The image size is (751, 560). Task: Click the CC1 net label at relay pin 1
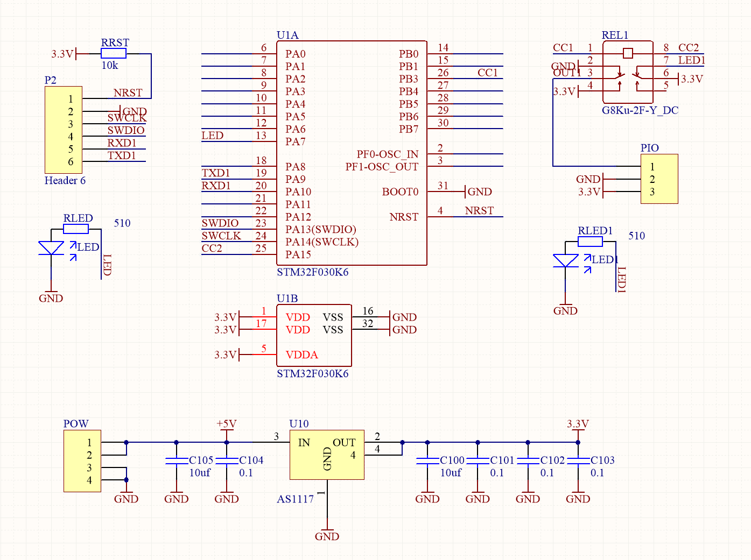563,47
